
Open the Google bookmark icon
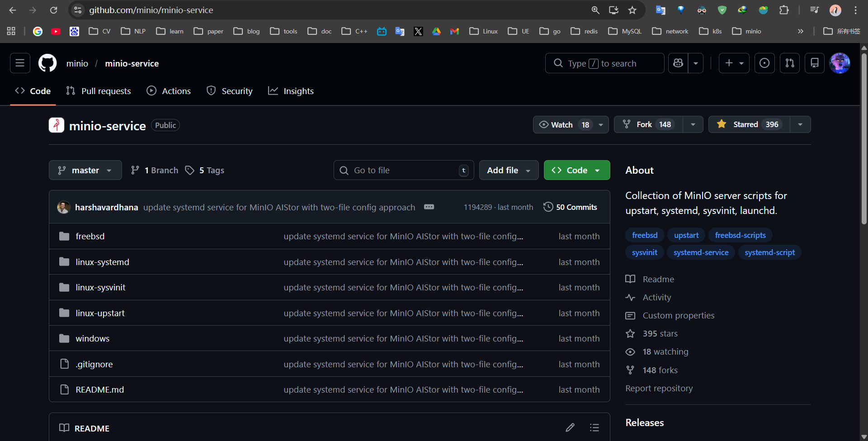38,31
